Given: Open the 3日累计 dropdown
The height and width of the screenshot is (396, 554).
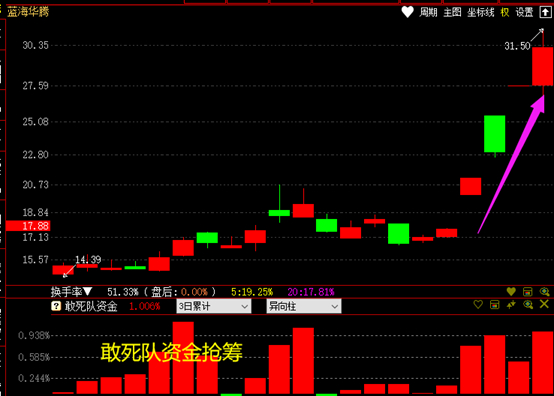Looking at the screenshot, I should (214, 306).
